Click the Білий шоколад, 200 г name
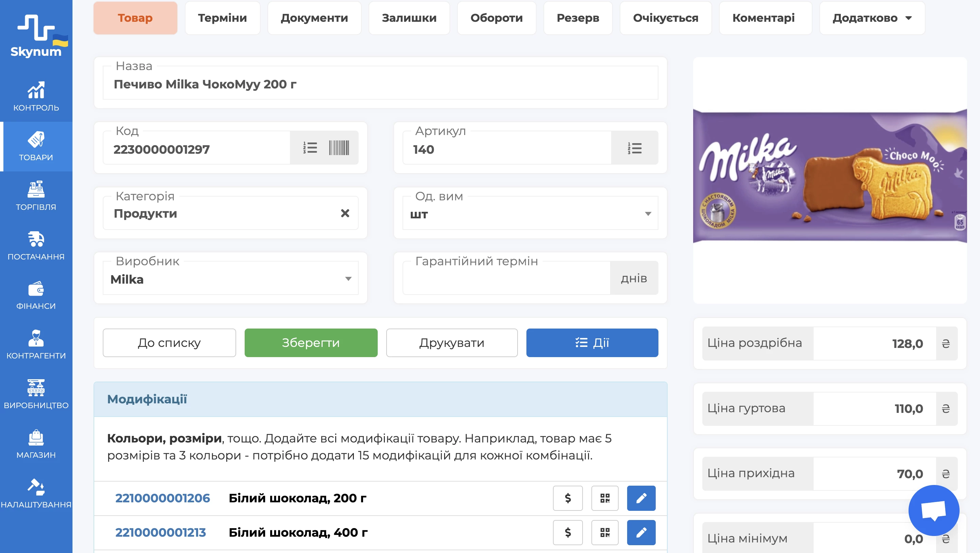The height and width of the screenshot is (553, 980). coord(297,498)
